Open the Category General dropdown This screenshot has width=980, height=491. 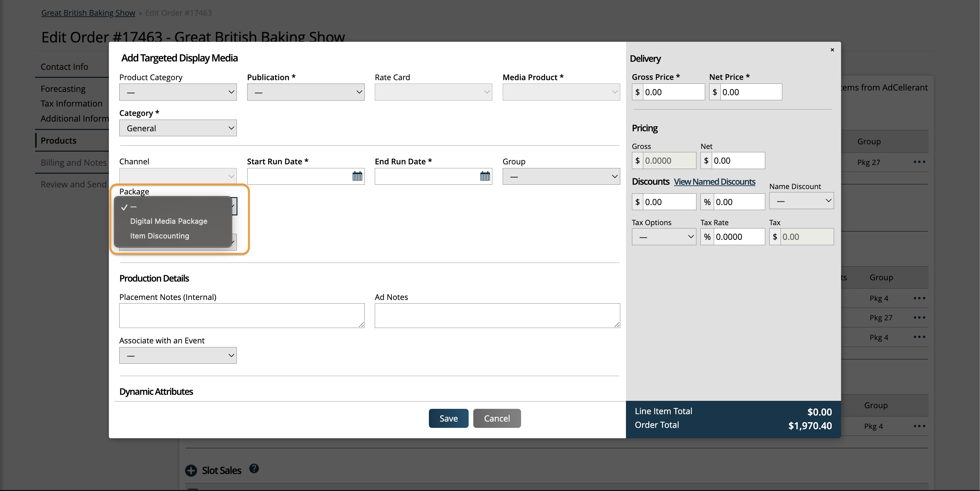(178, 128)
